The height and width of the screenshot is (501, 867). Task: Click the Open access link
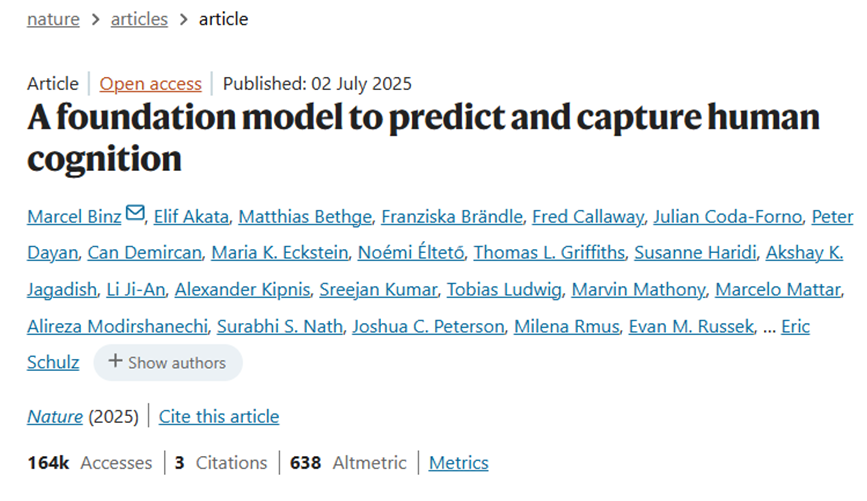pyautogui.click(x=150, y=84)
